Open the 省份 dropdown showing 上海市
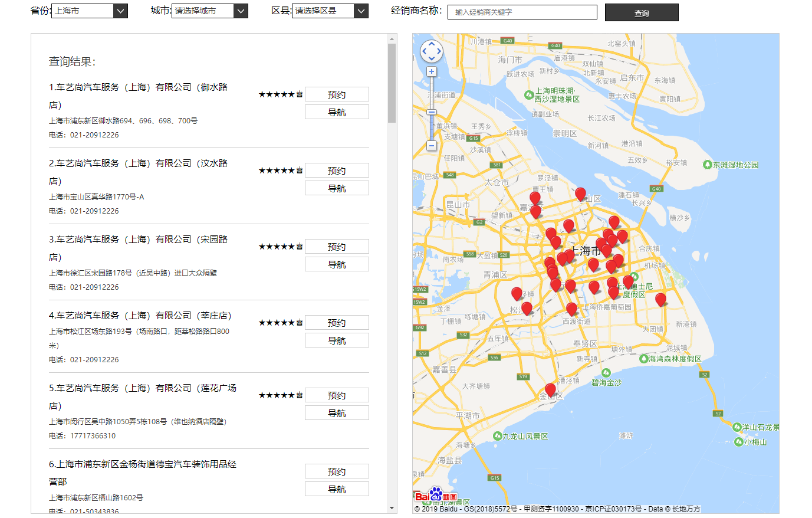 (x=90, y=11)
